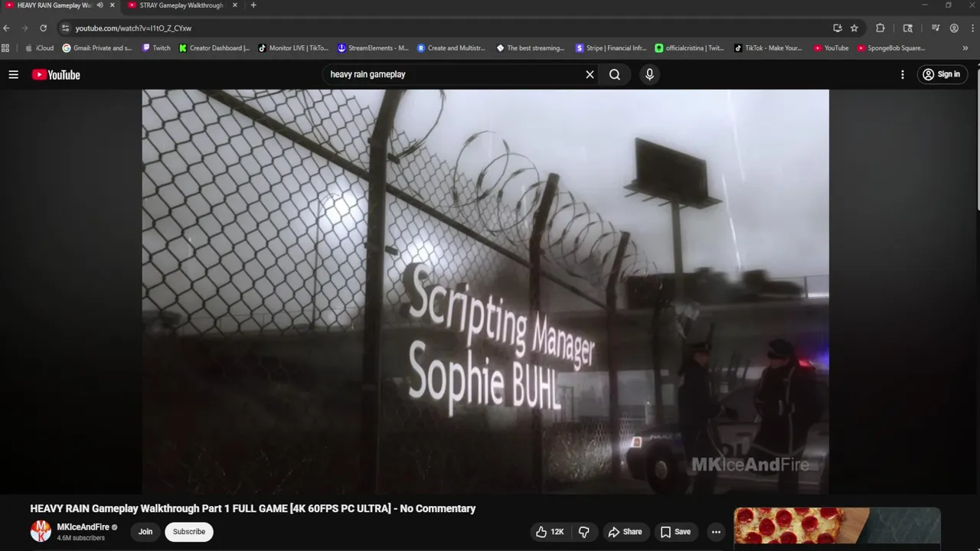Open more actions ellipsis under video
Image resolution: width=980 pixels, height=551 pixels.
point(716,532)
